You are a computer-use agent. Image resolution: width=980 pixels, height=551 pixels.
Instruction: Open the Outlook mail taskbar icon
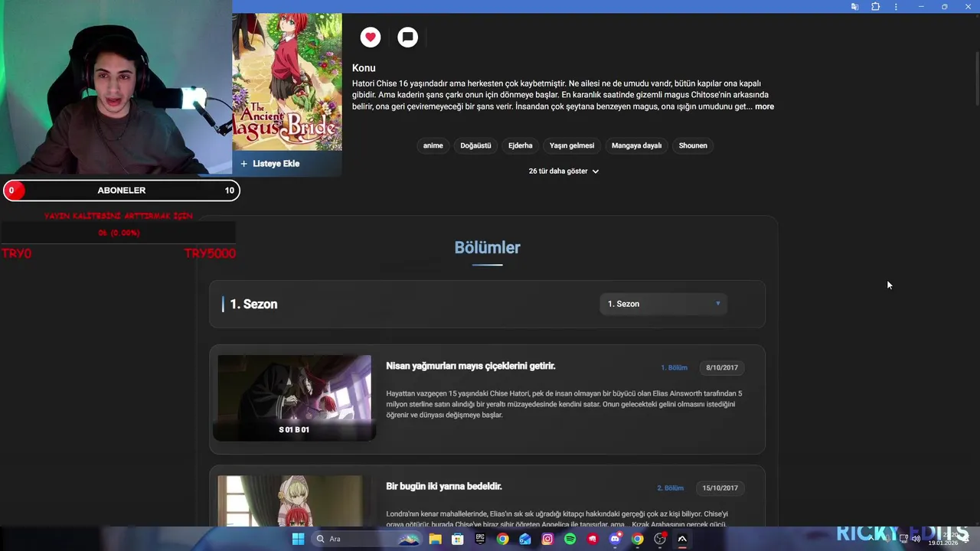(525, 539)
